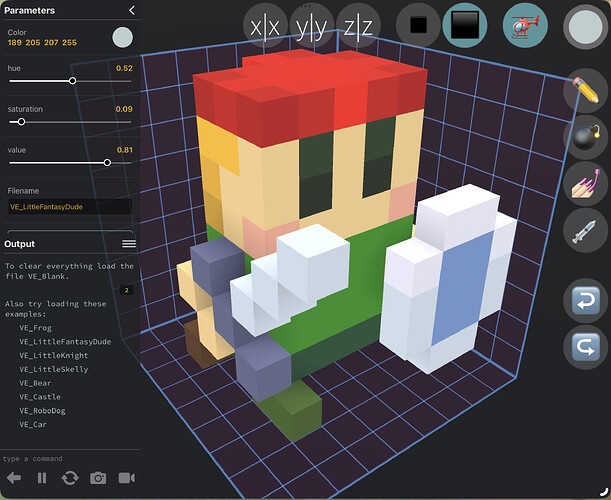Click the redo arrow button
Image resolution: width=611 pixels, height=500 pixels.
[x=586, y=347]
